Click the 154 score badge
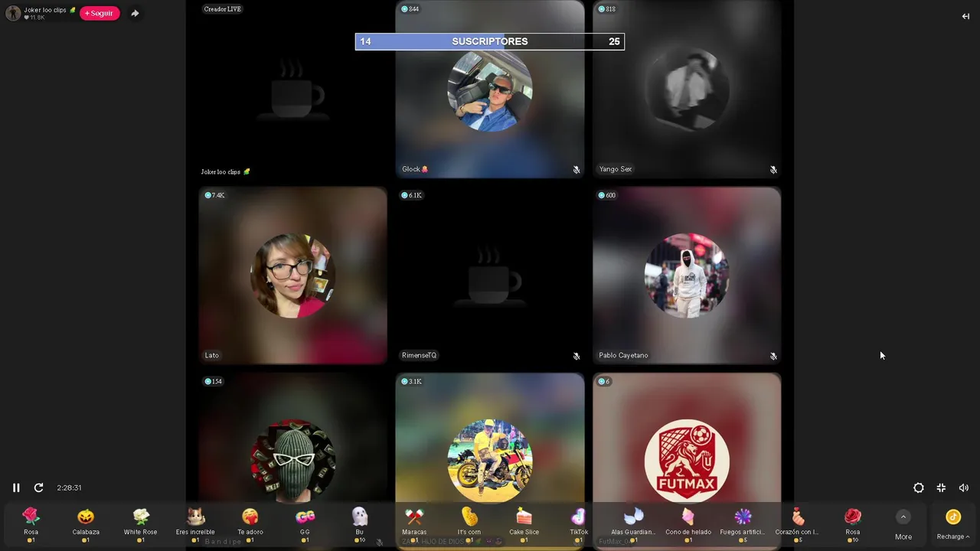980x551 pixels. (x=214, y=381)
